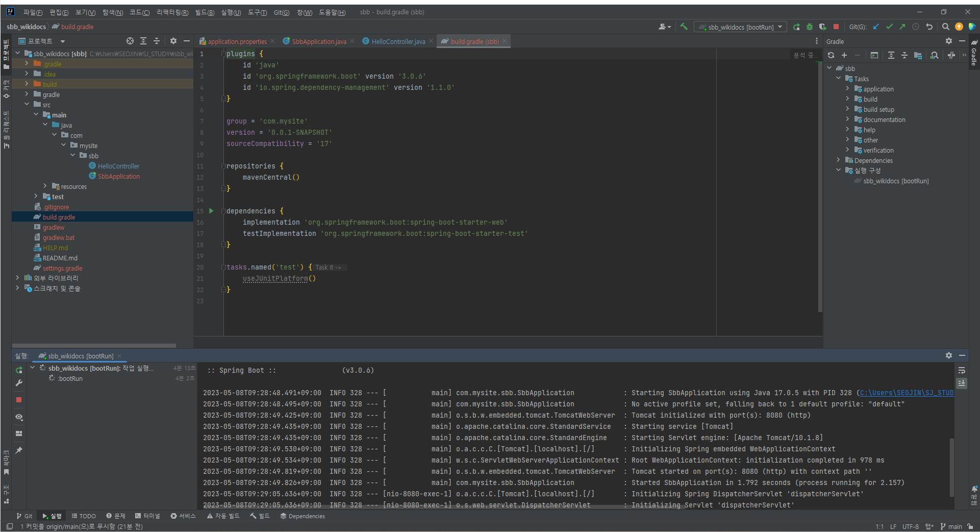The width and height of the screenshot is (980, 532).
Task: Stop the running app via red square icon
Action: click(x=836, y=27)
